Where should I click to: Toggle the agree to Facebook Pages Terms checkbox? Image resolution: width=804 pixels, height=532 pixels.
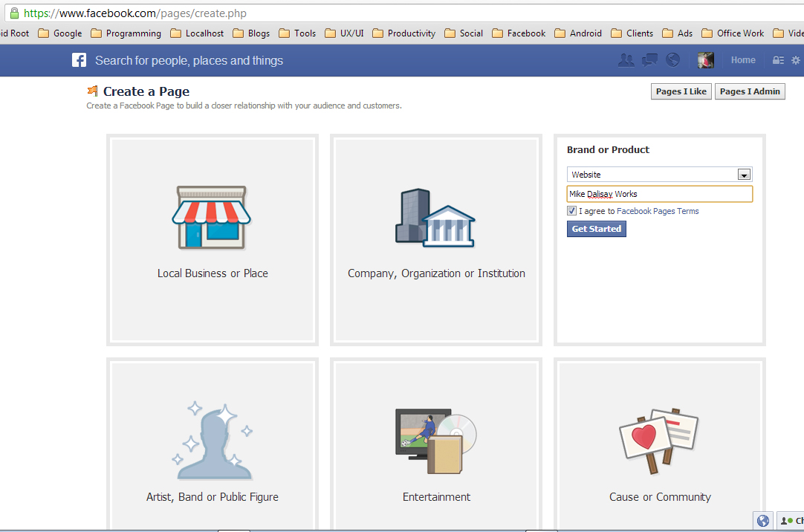571,211
